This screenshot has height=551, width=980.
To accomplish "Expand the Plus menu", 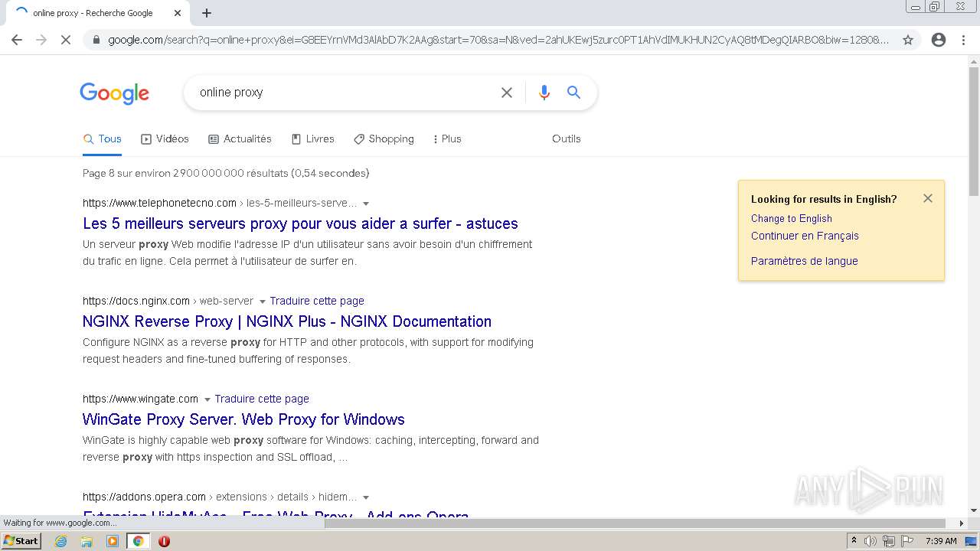I will pos(447,139).
